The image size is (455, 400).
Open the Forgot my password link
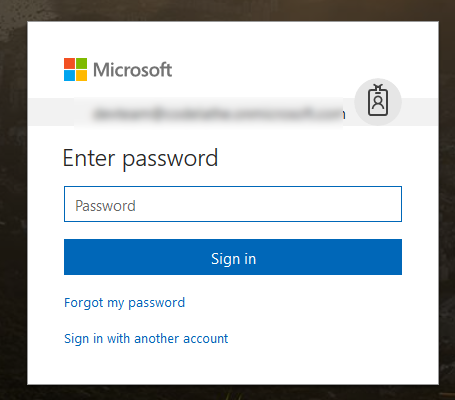click(124, 303)
